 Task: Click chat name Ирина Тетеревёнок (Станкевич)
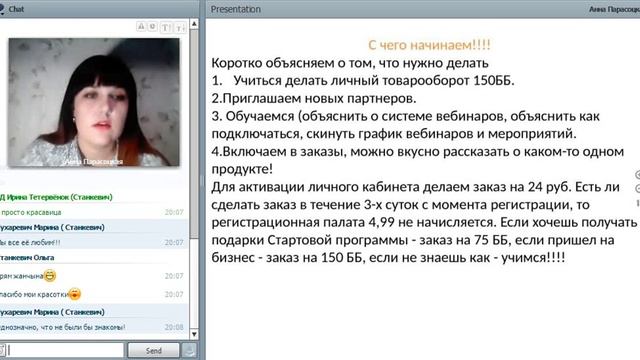click(59, 197)
